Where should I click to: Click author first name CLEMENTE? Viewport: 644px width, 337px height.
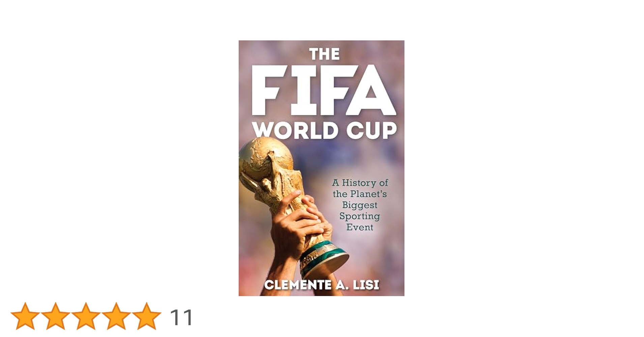click(x=298, y=285)
